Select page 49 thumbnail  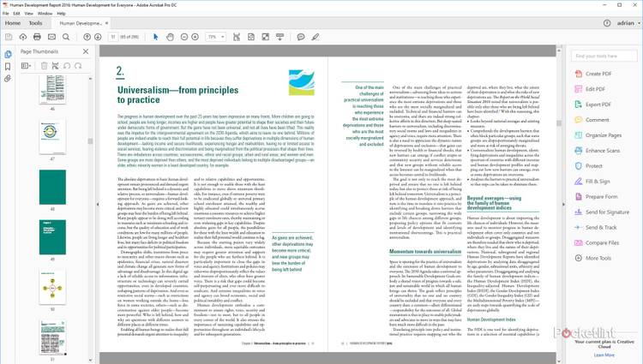[x=52, y=237]
